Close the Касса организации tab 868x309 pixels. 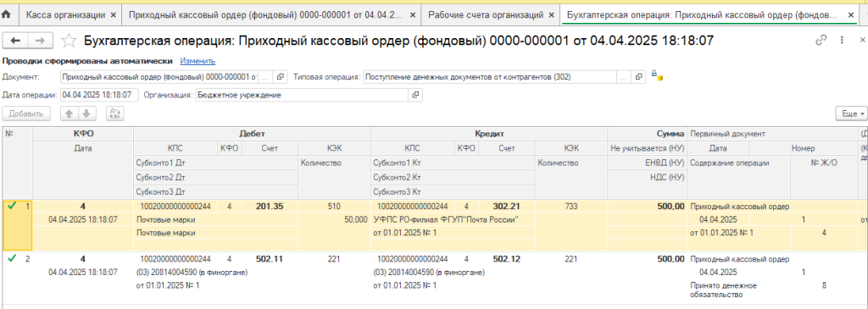[114, 15]
